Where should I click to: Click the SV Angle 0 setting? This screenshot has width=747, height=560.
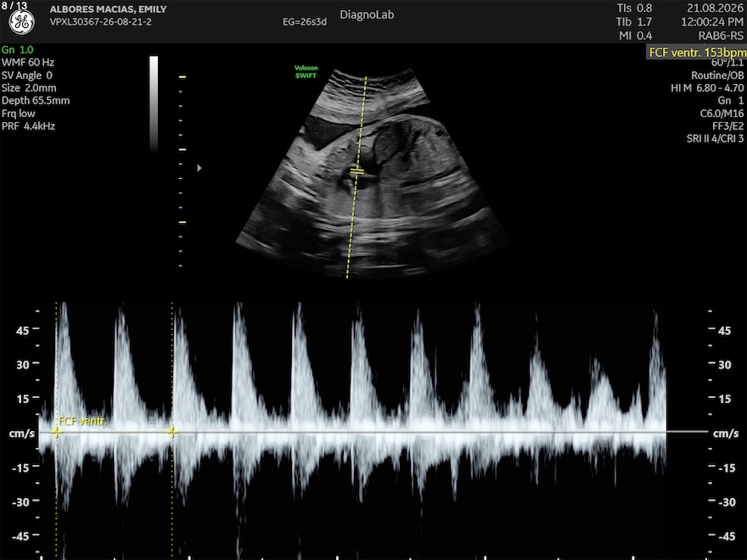pyautogui.click(x=26, y=76)
